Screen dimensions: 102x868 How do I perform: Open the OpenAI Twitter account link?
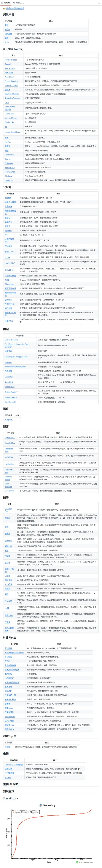(8, 64)
